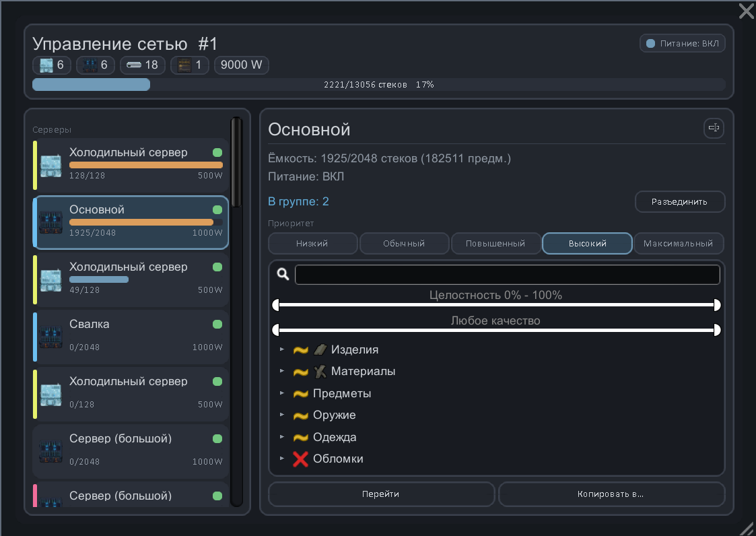Toggle Одежда category allow mark
This screenshot has width=756, height=536.
point(301,438)
